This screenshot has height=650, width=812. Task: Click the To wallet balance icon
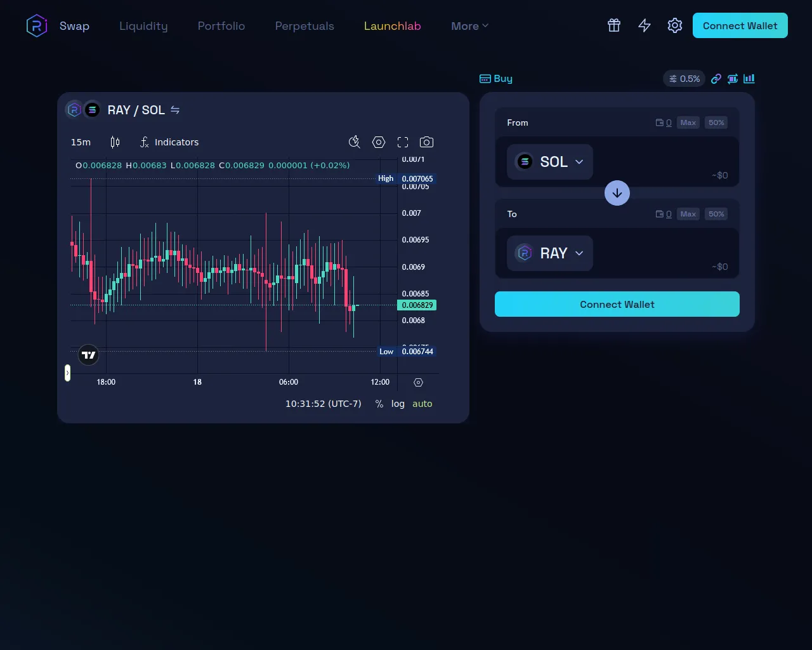tap(660, 214)
